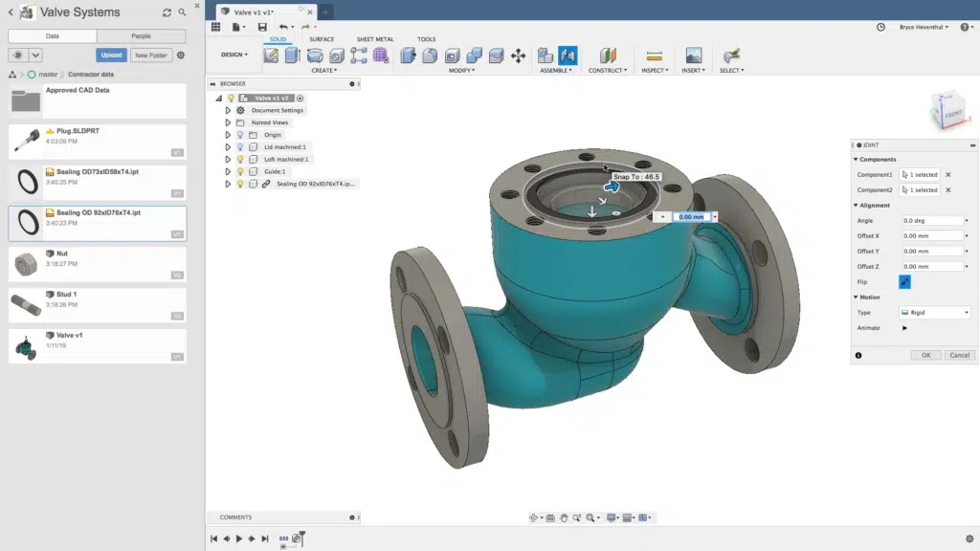Open the joint Type dropdown showing Rigid
The width and height of the screenshot is (980, 551).
tap(934, 312)
